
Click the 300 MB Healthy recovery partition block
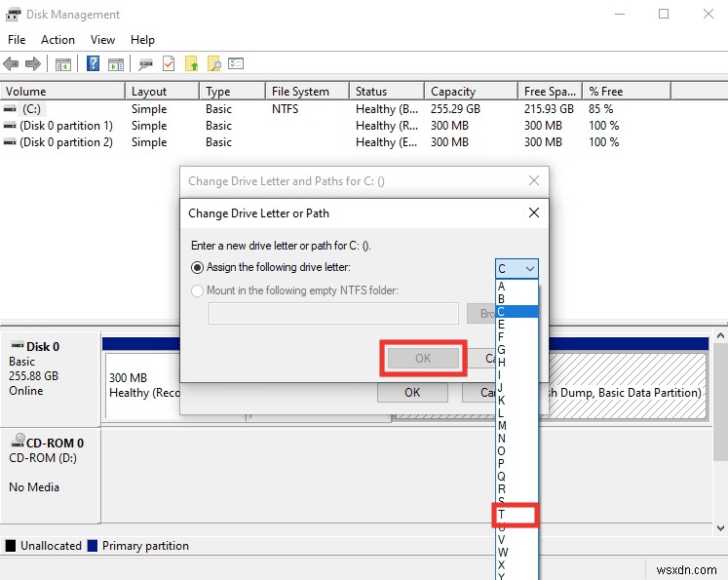[142, 385]
